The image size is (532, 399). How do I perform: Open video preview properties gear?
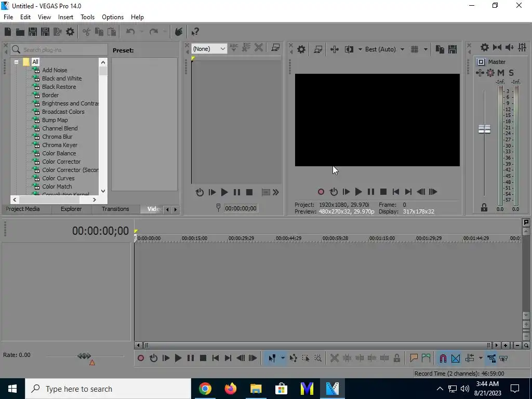point(301,49)
